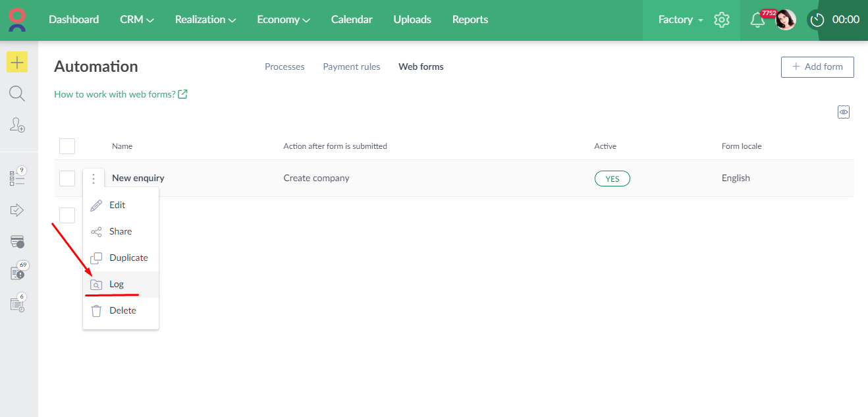Open the task list icon with badge 9

click(x=17, y=177)
